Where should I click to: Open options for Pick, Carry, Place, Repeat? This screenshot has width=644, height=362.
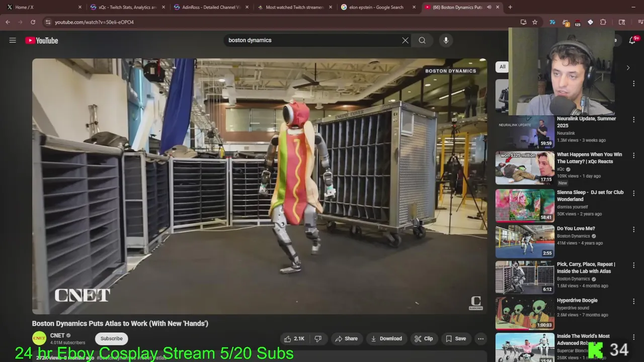click(634, 265)
